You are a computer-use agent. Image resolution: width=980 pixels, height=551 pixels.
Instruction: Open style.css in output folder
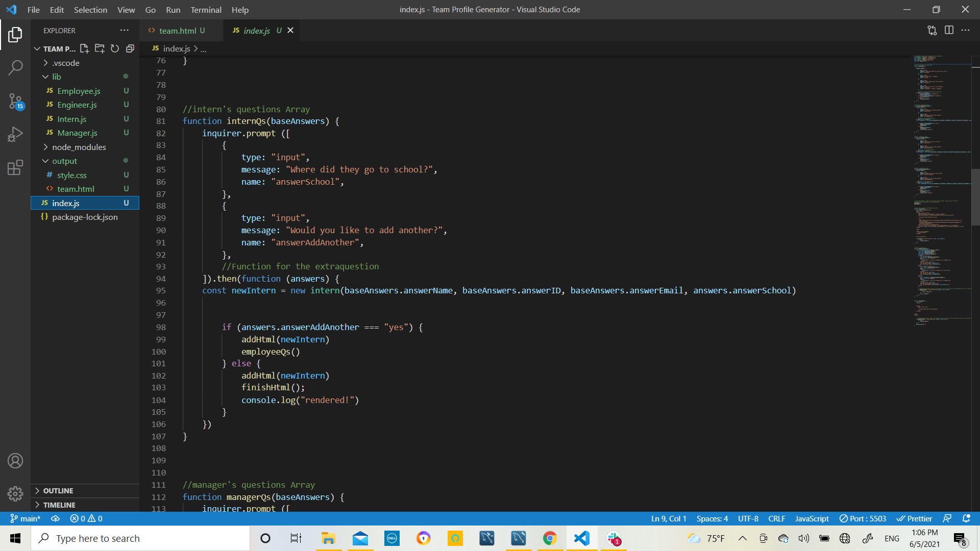(85, 175)
